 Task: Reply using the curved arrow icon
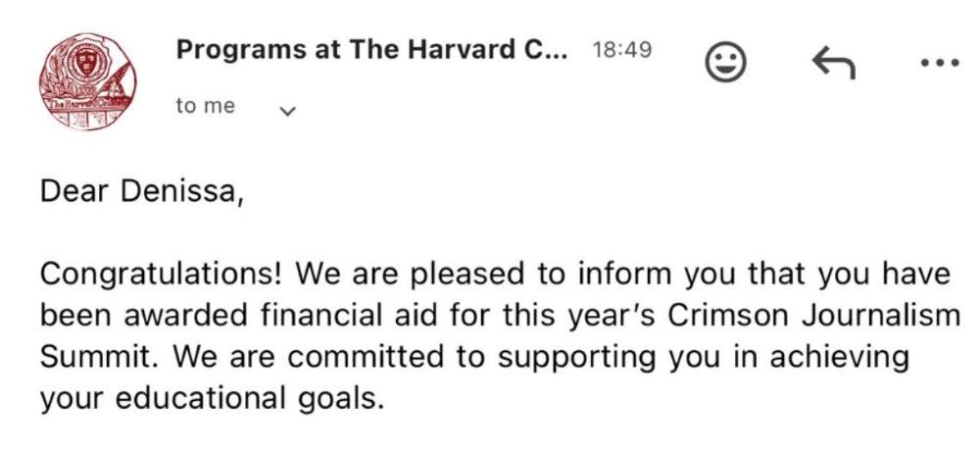point(834,65)
